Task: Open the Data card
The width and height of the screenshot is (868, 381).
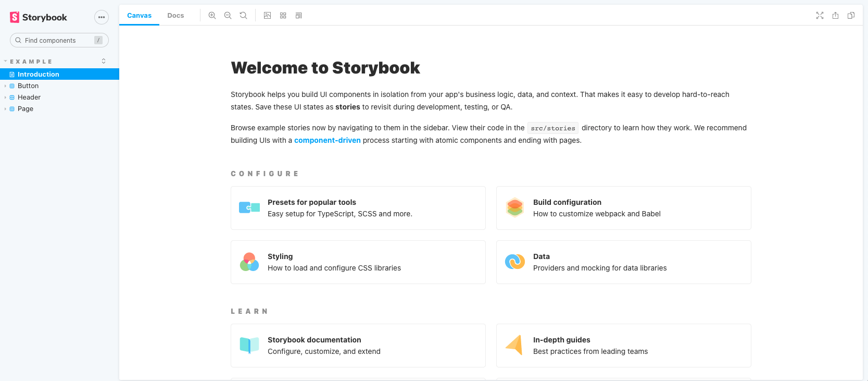Action: coord(624,262)
